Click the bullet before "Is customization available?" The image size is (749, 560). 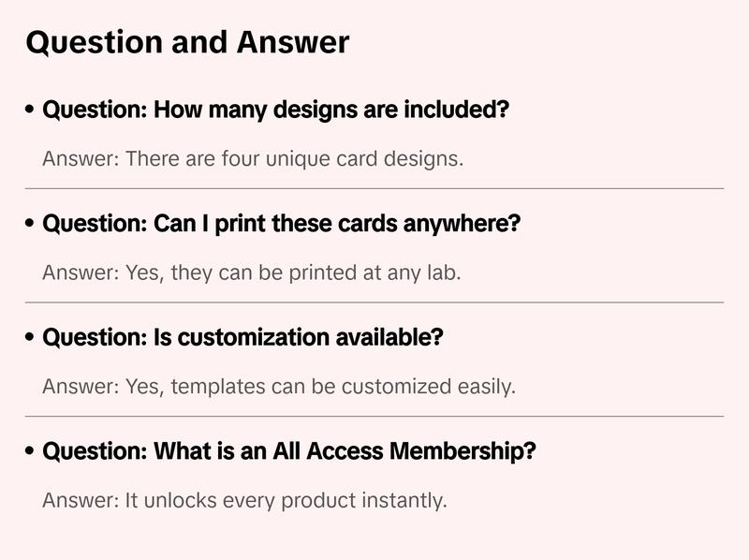(x=31, y=338)
